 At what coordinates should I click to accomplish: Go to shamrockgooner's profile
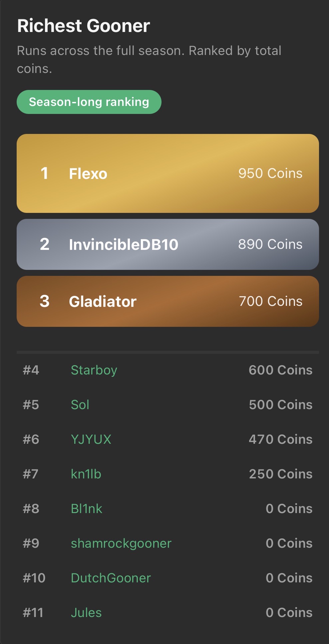[x=121, y=543]
